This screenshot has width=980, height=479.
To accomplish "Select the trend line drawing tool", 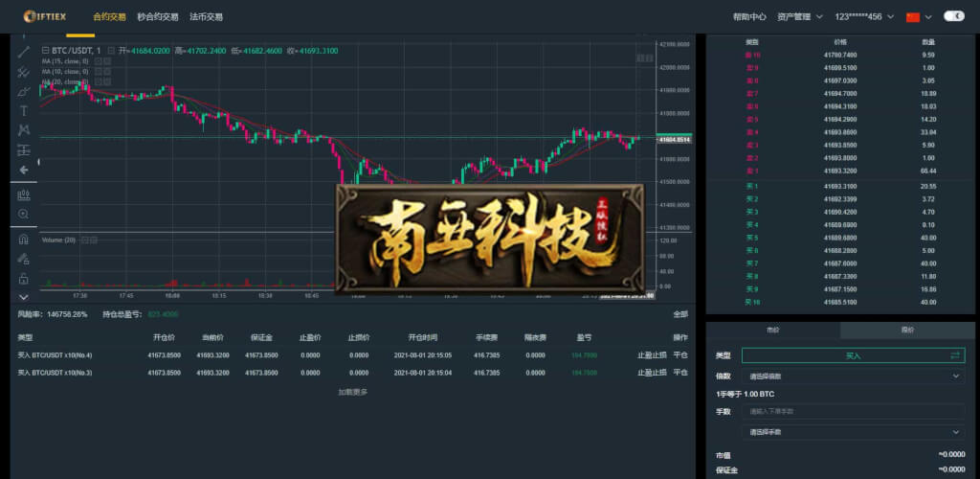I will pyautogui.click(x=24, y=52).
